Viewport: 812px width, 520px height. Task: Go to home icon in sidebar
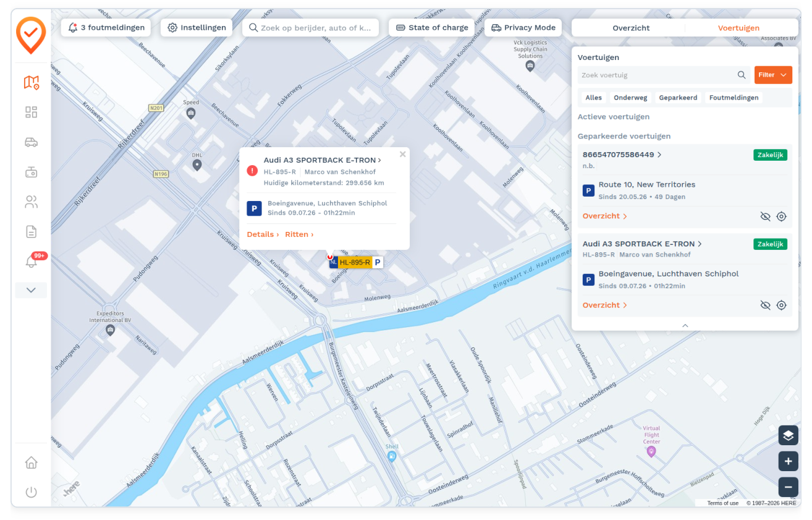[31, 462]
